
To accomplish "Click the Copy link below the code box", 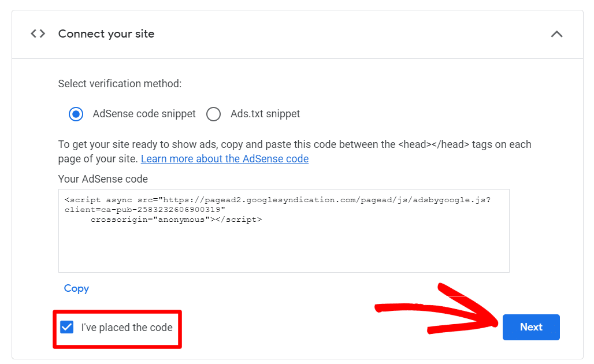I will click(x=76, y=288).
